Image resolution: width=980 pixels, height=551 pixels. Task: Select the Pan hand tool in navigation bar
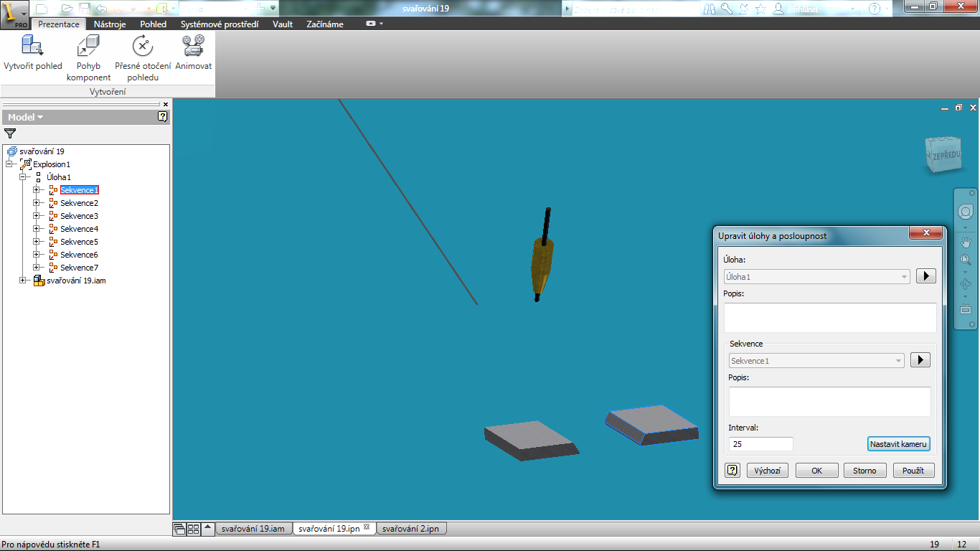[x=965, y=242]
